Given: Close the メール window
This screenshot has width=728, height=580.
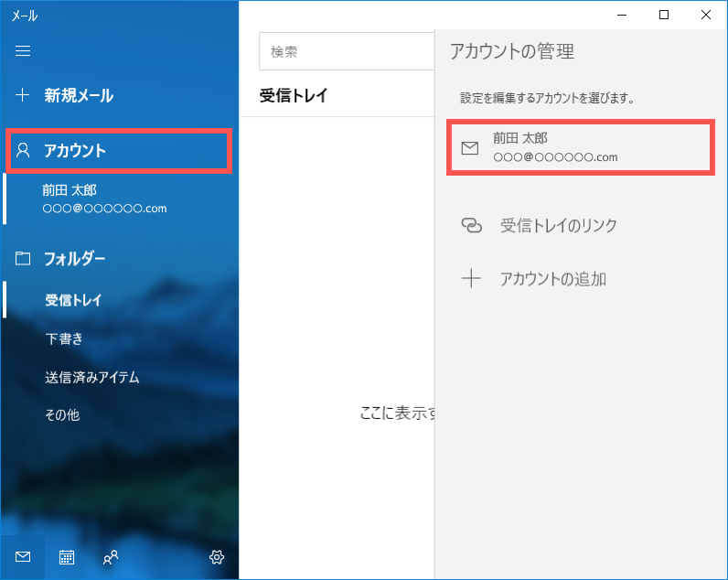Looking at the screenshot, I should pyautogui.click(x=706, y=15).
